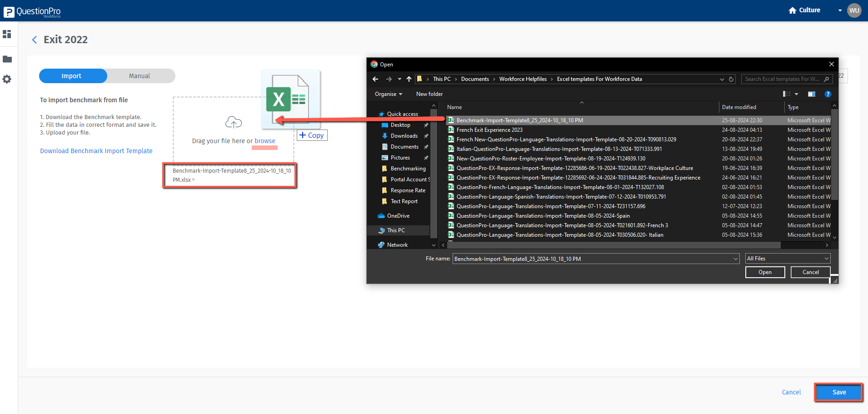Switch to the Manual toggle option
Viewport: 868px width, 414px height.
coord(140,76)
